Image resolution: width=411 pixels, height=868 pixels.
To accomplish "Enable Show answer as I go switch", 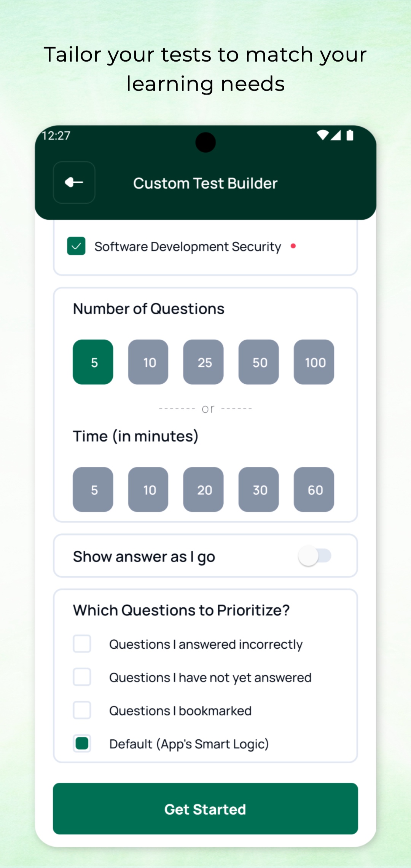I will (x=315, y=556).
